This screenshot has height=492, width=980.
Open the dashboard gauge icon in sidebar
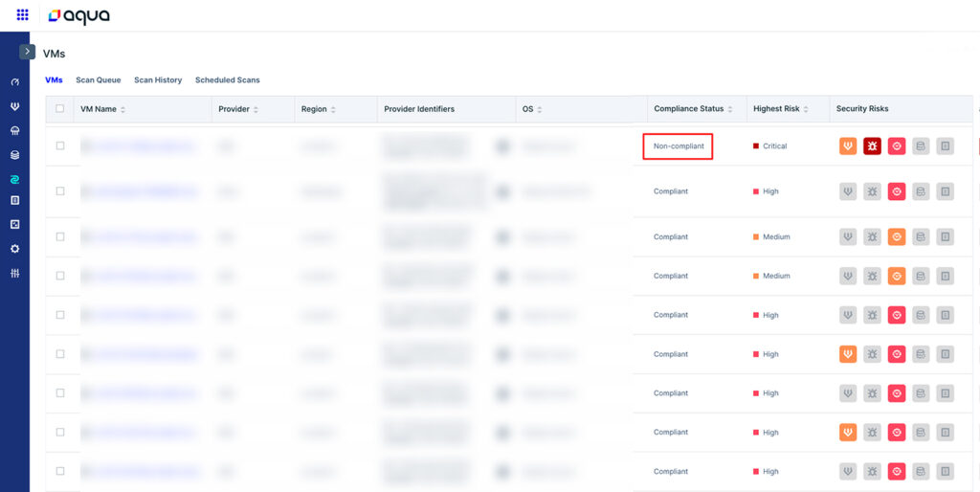point(14,82)
